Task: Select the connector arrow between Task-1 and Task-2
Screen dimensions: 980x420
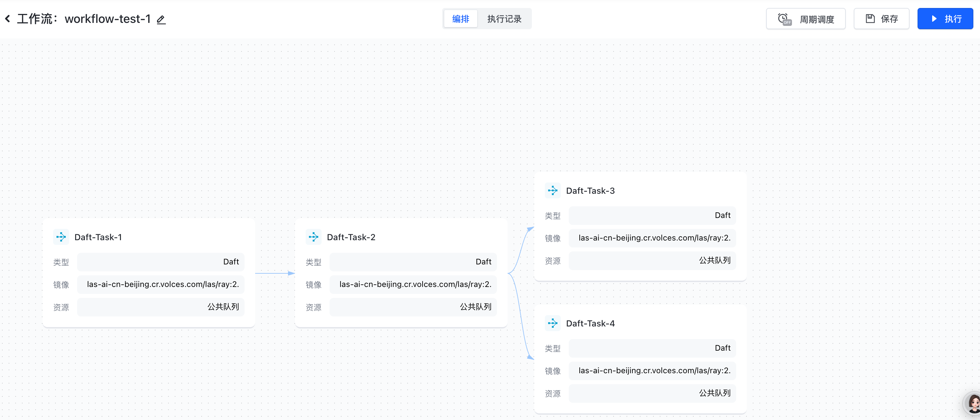Action: (x=275, y=273)
